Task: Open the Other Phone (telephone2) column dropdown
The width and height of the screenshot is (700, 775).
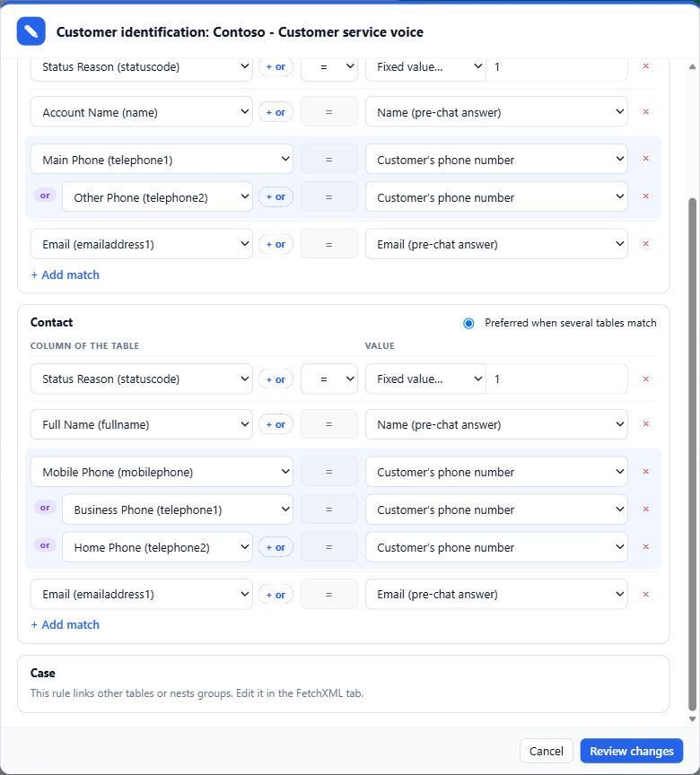Action: (x=157, y=196)
